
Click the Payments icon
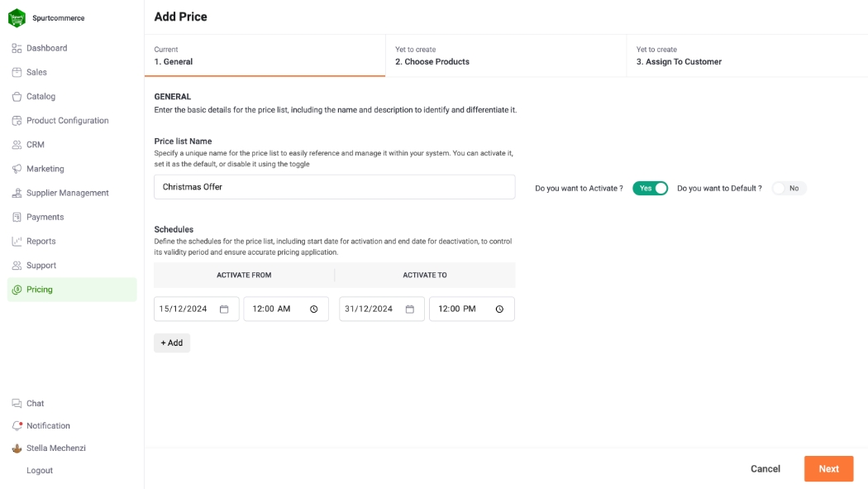coord(17,217)
